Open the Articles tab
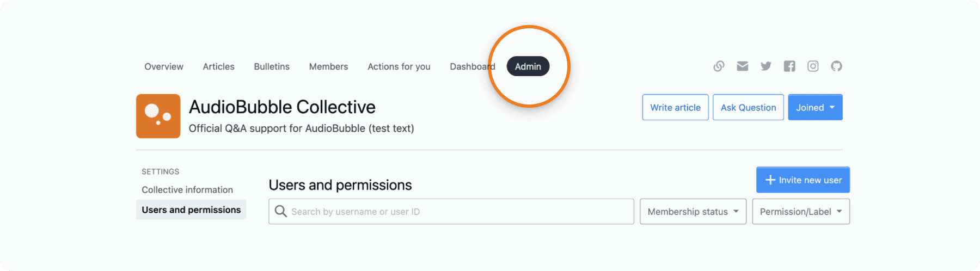The width and height of the screenshot is (980, 271). [x=218, y=66]
